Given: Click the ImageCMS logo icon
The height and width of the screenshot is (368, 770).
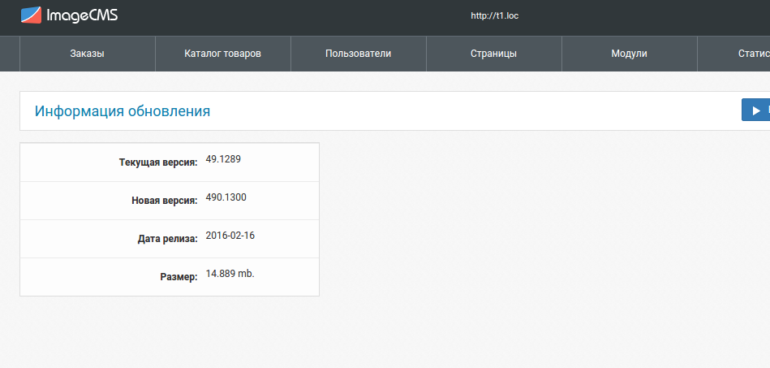Looking at the screenshot, I should pyautogui.click(x=31, y=15).
